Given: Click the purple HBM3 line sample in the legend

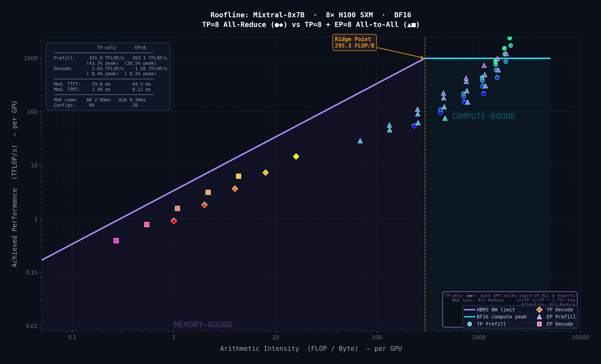Looking at the screenshot, I should pyautogui.click(x=470, y=310).
